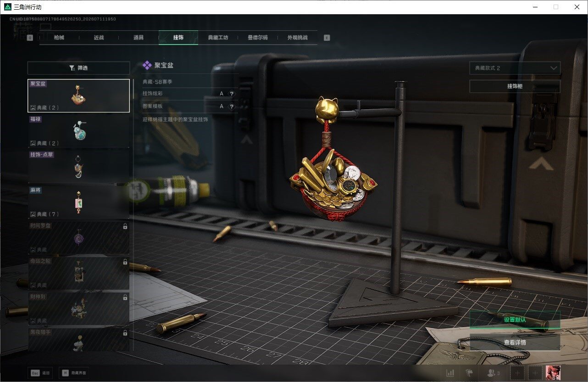Click the 三角洲行动 title bar logo
This screenshot has height=382, width=588.
7,7
